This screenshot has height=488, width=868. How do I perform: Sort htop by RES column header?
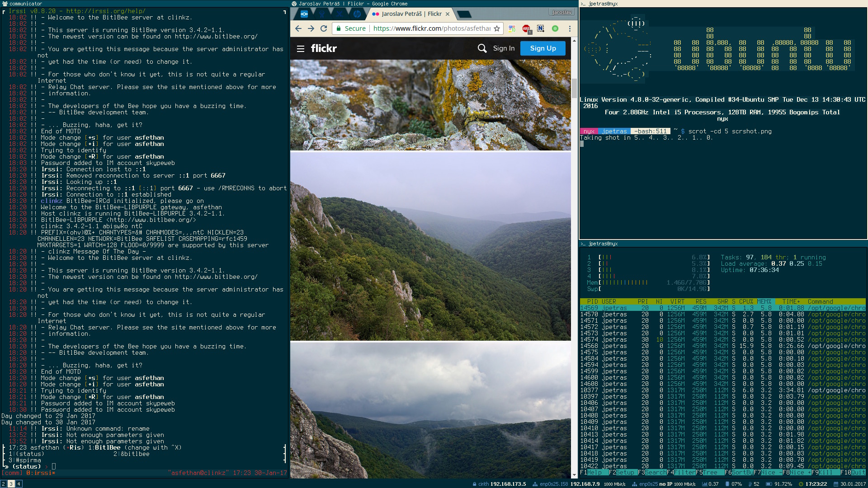pyautogui.click(x=701, y=301)
